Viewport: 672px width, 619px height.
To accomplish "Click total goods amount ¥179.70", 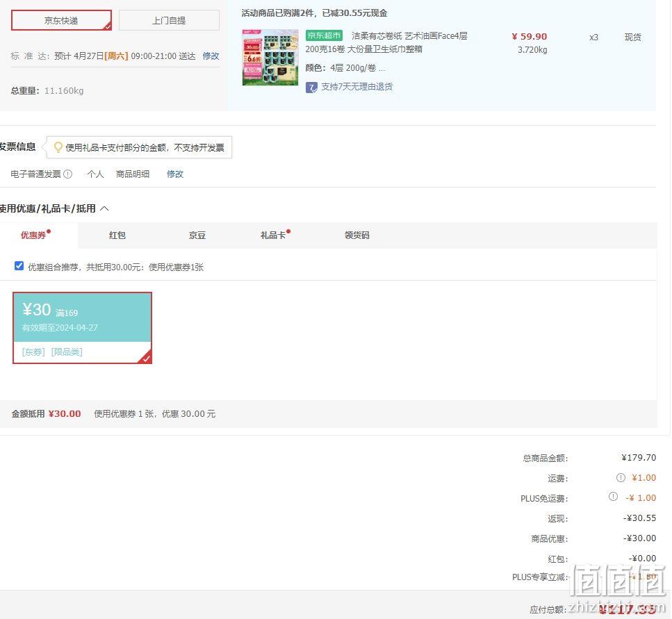I will [x=639, y=458].
